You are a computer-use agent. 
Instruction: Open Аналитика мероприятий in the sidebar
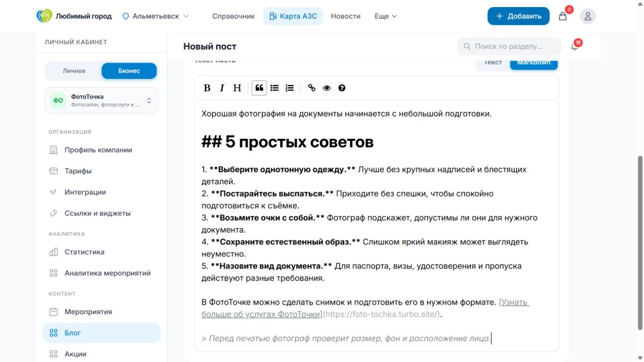(x=101, y=273)
